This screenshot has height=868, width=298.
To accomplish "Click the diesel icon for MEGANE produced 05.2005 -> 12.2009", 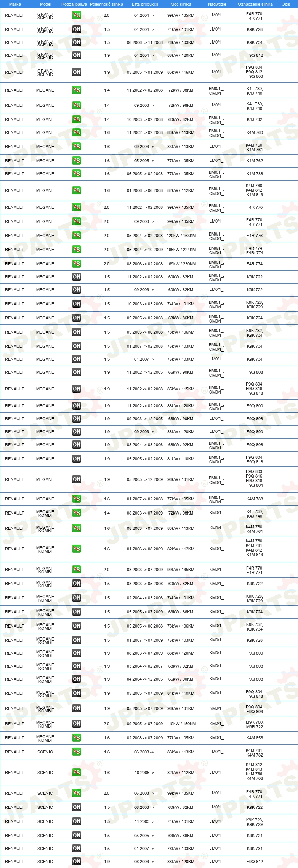I will pos(77,479).
